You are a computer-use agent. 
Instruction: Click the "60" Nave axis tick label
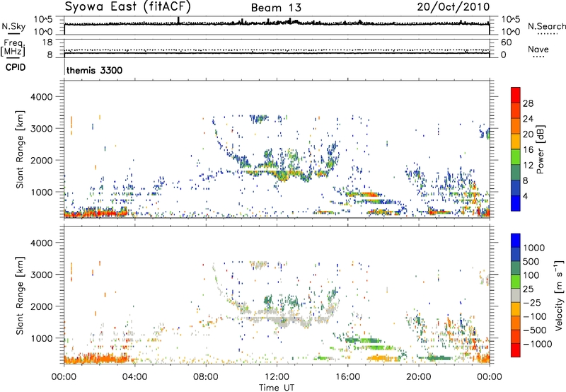(506, 42)
